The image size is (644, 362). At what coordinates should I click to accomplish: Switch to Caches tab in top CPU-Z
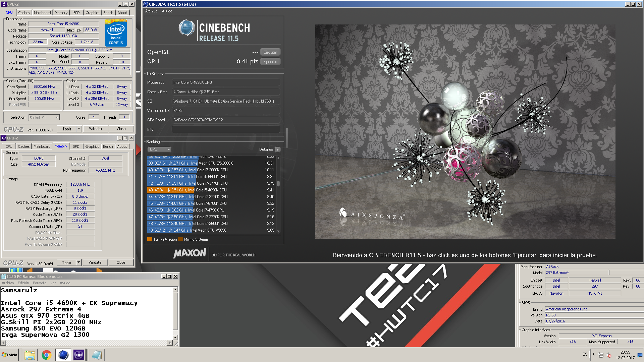pos(24,13)
